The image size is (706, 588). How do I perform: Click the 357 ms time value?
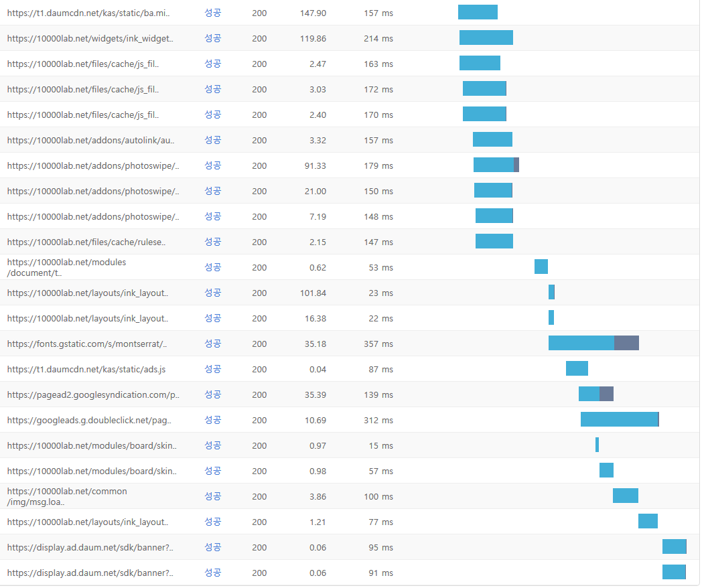coord(378,344)
